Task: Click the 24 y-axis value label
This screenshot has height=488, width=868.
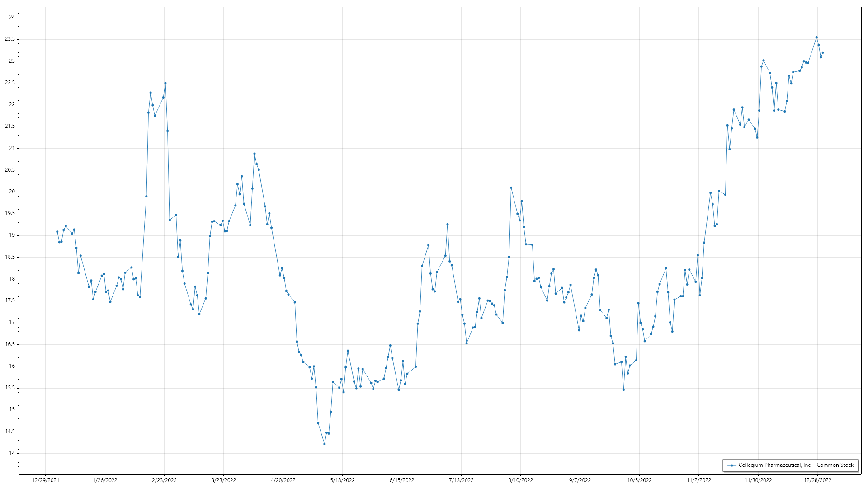Action: tap(12, 18)
